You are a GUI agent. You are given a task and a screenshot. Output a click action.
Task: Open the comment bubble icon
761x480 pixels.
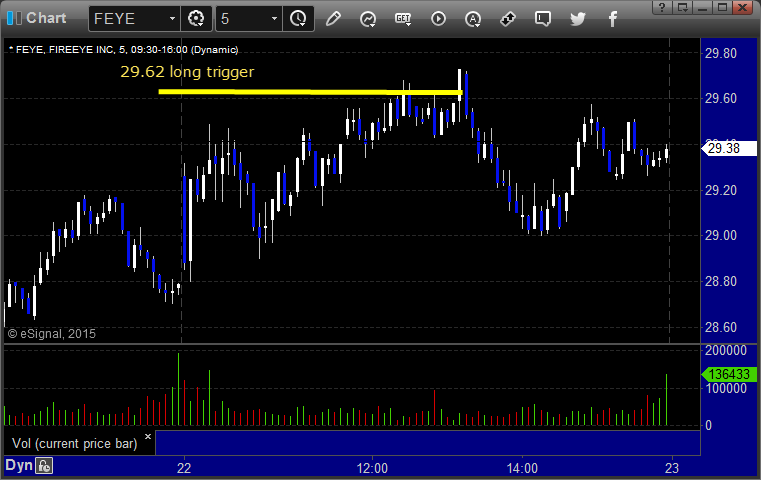click(543, 19)
